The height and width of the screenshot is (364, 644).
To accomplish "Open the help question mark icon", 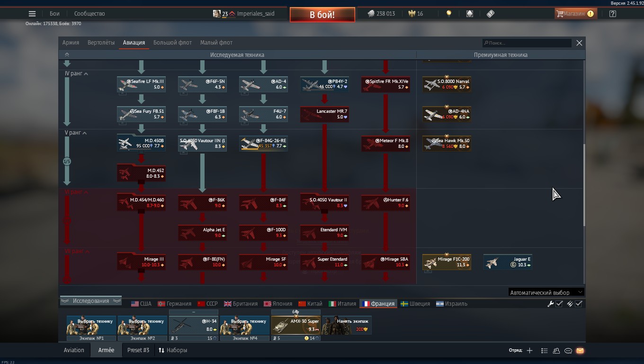I will 613,14.
